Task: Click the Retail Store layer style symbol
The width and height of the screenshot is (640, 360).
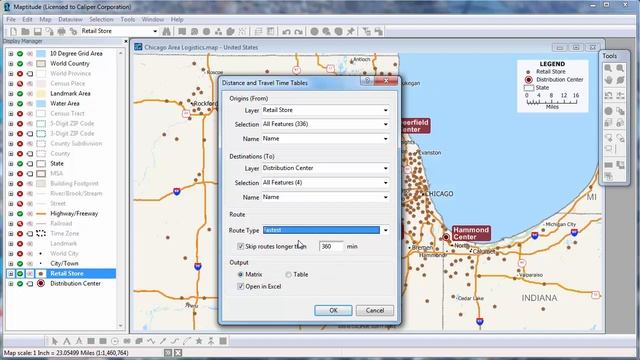Action: click(41, 273)
